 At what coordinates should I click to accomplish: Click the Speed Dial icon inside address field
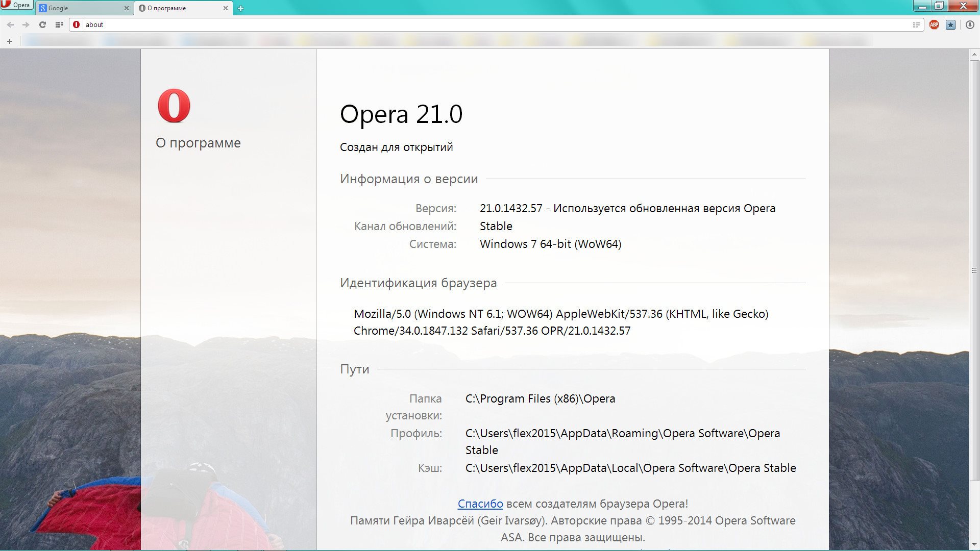coord(916,24)
